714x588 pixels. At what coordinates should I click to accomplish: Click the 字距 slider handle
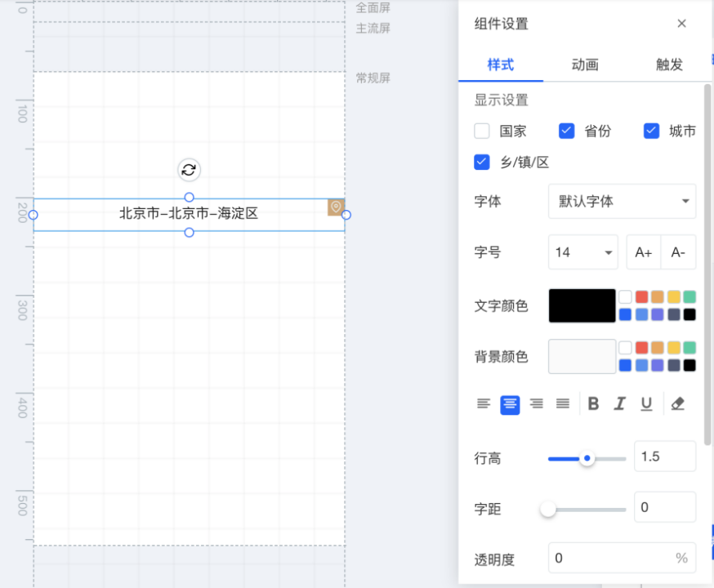coord(548,510)
